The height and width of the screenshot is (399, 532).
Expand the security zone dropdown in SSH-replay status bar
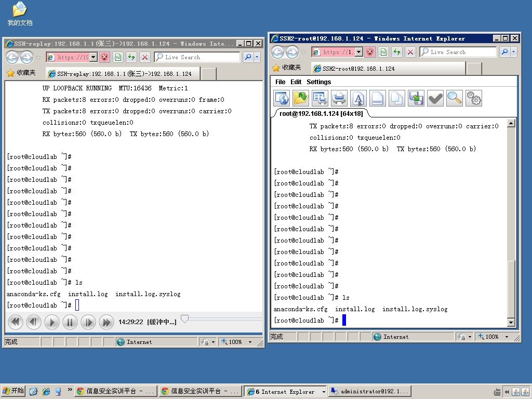pyautogui.click(x=213, y=342)
